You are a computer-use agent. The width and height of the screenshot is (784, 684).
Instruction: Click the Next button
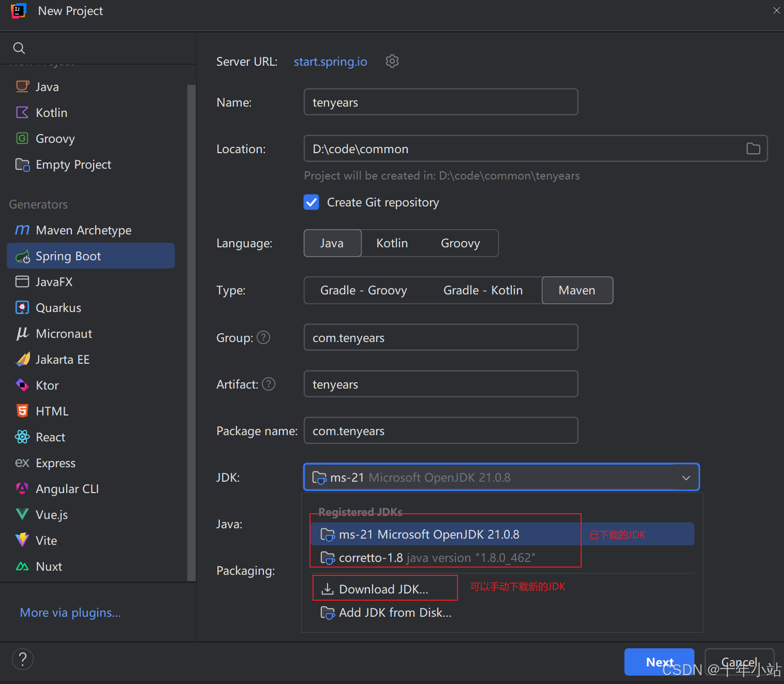(659, 662)
